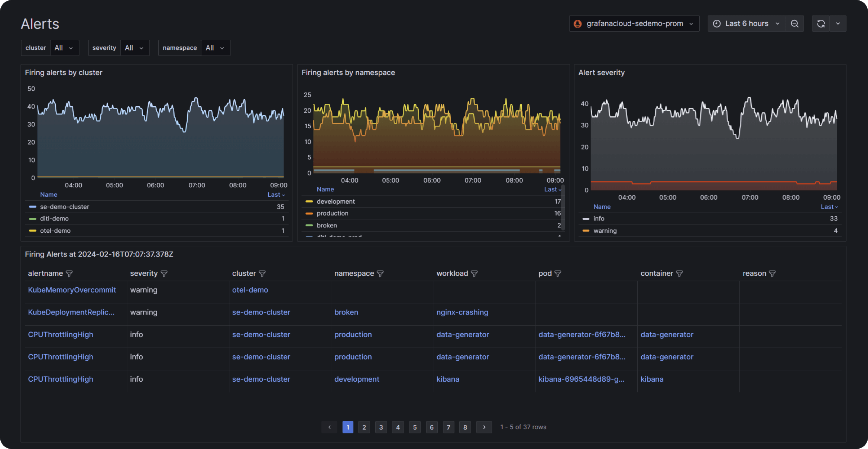The image size is (868, 449).
Task: Open the filter funnel on reason column
Action: 773,274
